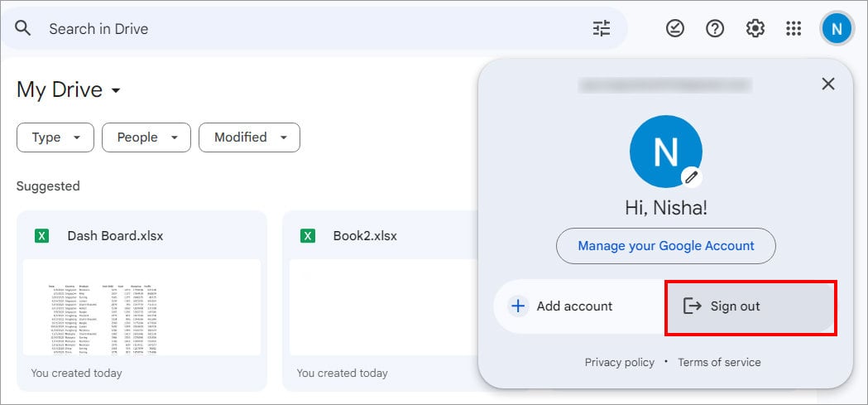Open advanced search filter options
The height and width of the screenshot is (405, 868).
tap(602, 28)
